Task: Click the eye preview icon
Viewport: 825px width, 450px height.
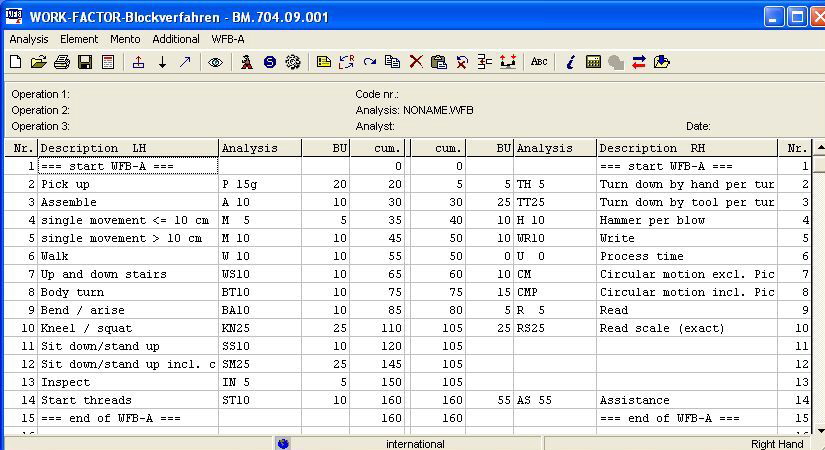Action: tap(215, 62)
